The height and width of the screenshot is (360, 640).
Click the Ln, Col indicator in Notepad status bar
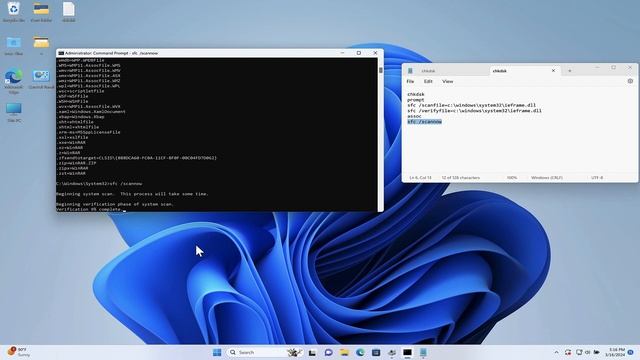pyautogui.click(x=420, y=178)
